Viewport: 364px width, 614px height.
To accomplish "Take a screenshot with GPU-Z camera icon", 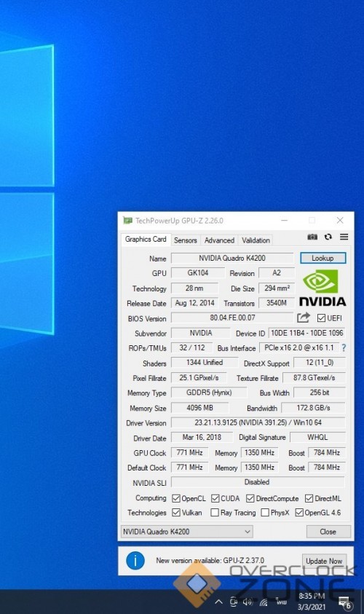I will coord(312,237).
